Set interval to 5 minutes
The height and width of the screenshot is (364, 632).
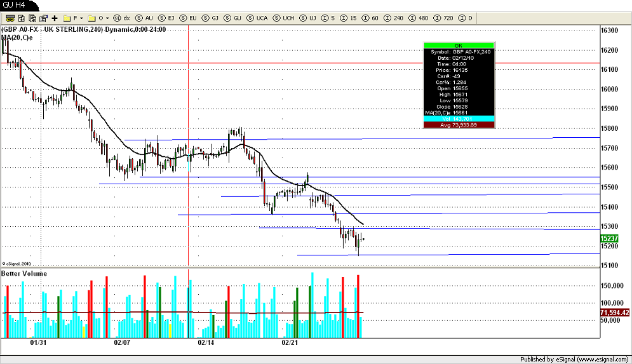click(328, 18)
